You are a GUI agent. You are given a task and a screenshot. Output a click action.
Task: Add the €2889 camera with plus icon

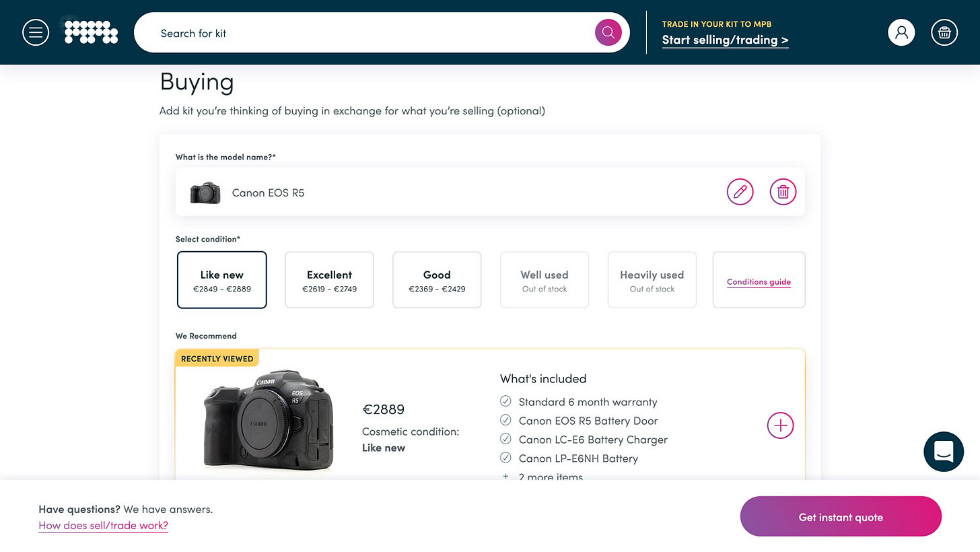click(781, 425)
